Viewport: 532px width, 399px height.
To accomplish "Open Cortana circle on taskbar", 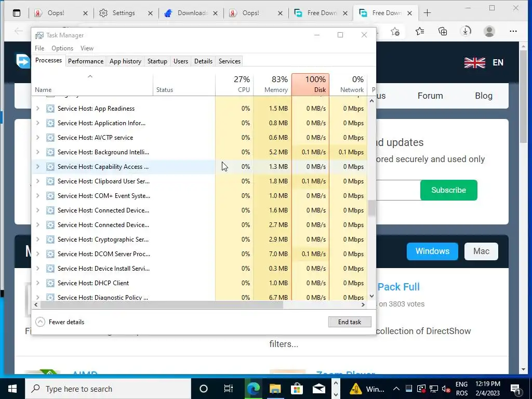I will 203,389.
